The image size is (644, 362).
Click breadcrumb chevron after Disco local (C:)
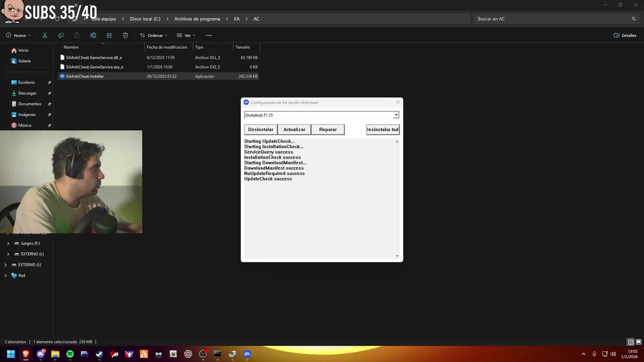point(167,19)
